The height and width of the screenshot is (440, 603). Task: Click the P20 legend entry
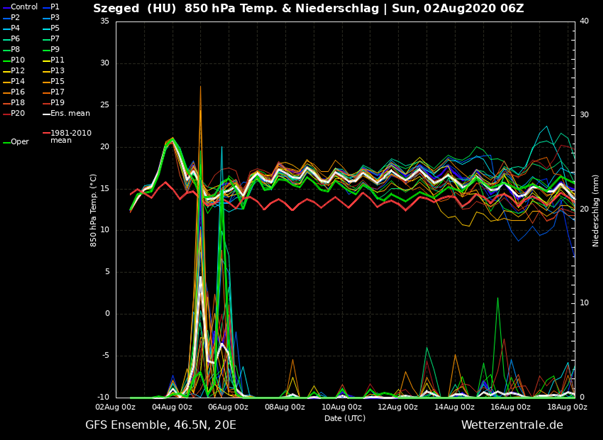(x=18, y=112)
